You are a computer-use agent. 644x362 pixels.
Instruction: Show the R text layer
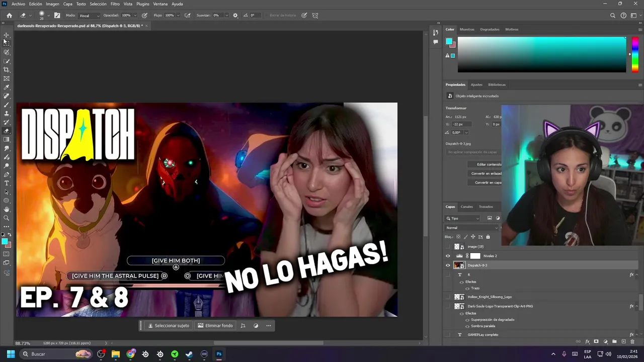(x=448, y=275)
